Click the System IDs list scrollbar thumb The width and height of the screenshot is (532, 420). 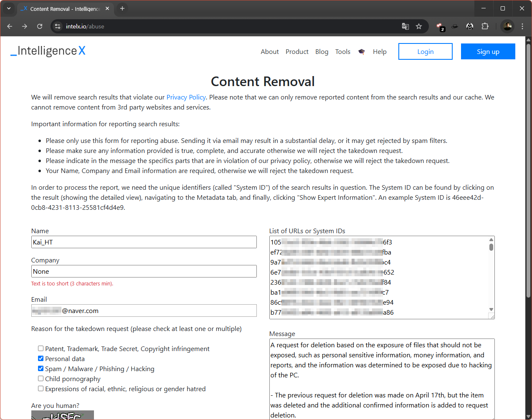pyautogui.click(x=491, y=247)
